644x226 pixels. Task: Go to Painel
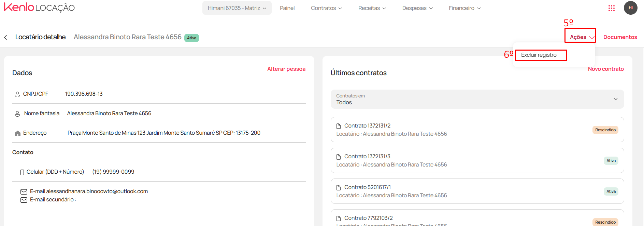pyautogui.click(x=287, y=8)
